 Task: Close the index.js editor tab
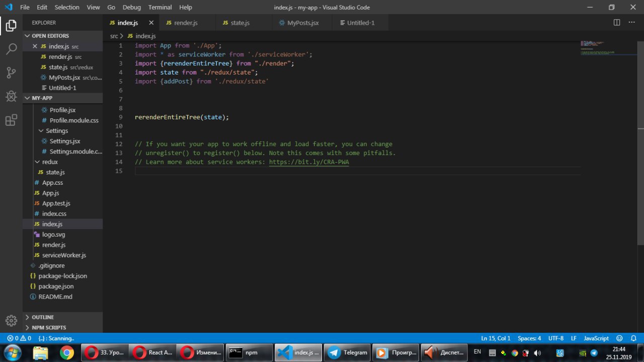(x=151, y=23)
